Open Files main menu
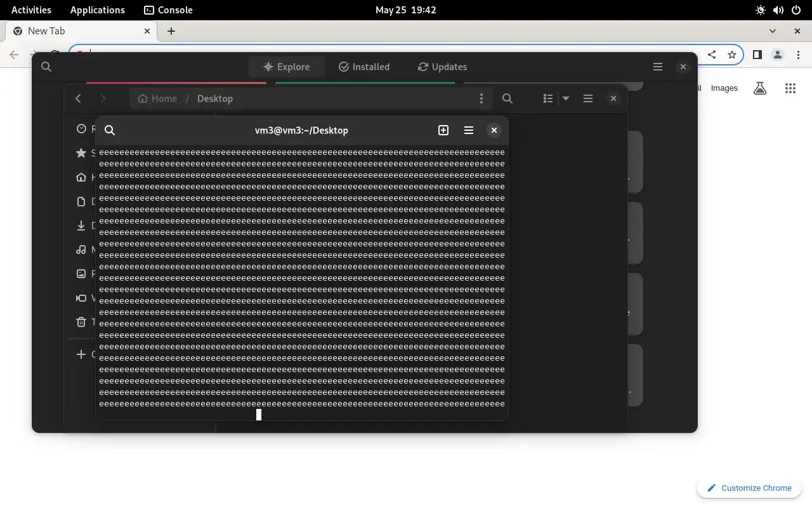The image size is (812, 508). pyautogui.click(x=588, y=98)
